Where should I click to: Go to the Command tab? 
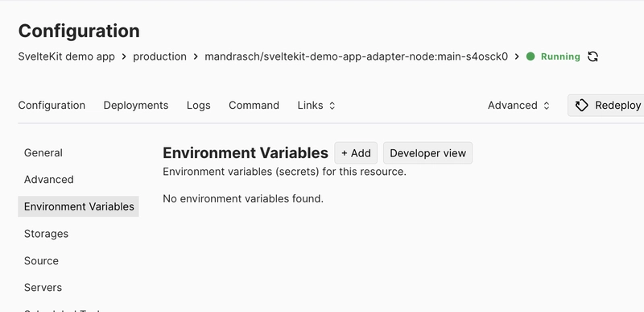click(x=254, y=106)
